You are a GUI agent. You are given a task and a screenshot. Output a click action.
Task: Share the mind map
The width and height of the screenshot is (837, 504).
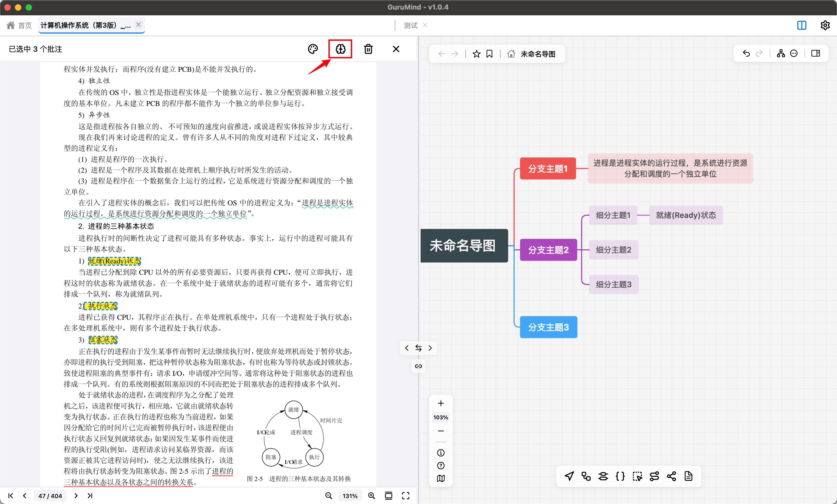[671, 476]
